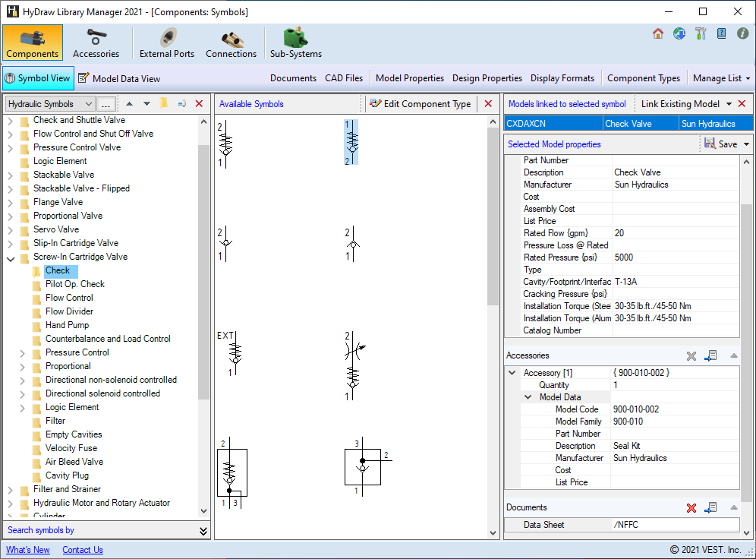
Task: Open Link Existing Model dropdown arrow
Action: pyautogui.click(x=729, y=104)
